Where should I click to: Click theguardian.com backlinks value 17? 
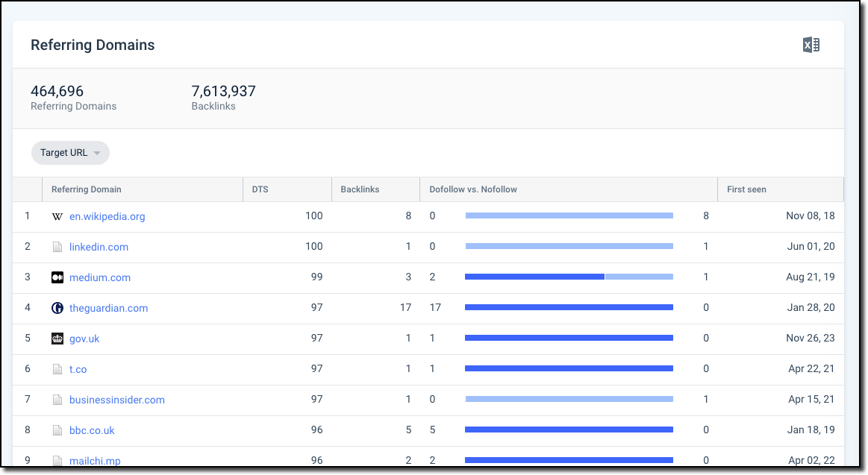406,307
